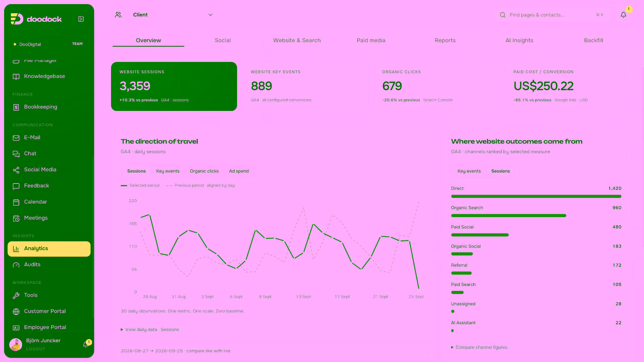
Task: Expand Compare channel figures
Action: pos(479,347)
